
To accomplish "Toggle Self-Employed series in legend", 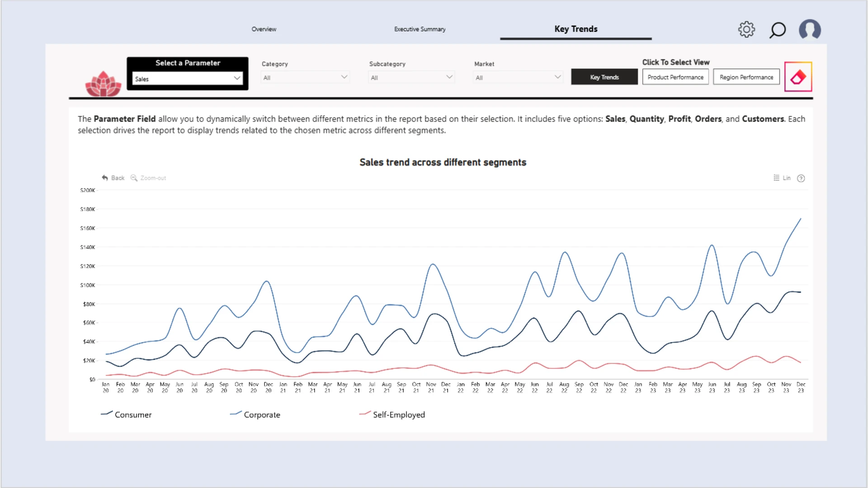I will [x=392, y=414].
